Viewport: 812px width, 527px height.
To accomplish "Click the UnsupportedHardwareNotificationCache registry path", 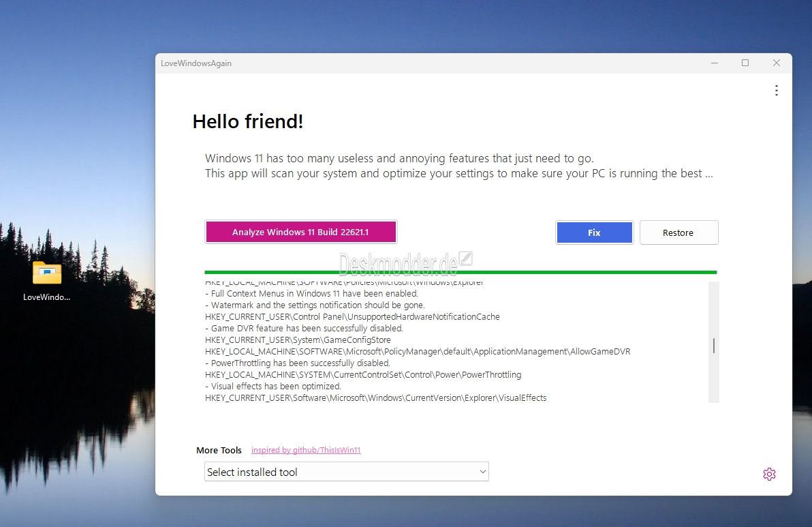I will pos(352,316).
